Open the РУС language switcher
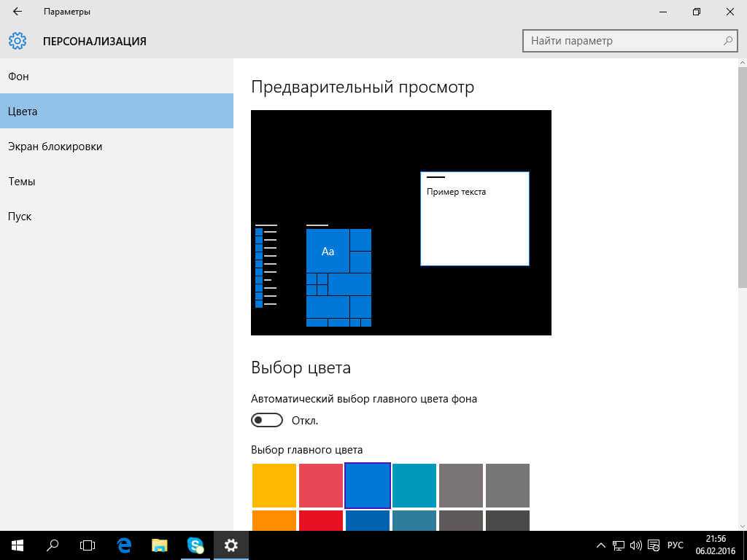The width and height of the screenshot is (747, 560). tap(676, 545)
